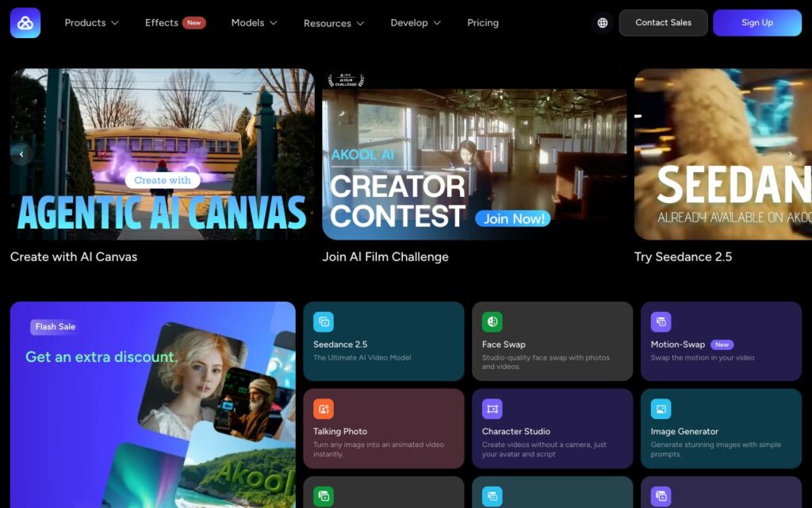Click the 'Talking Photo' card title
Image resolution: width=812 pixels, height=508 pixels.
(x=340, y=431)
